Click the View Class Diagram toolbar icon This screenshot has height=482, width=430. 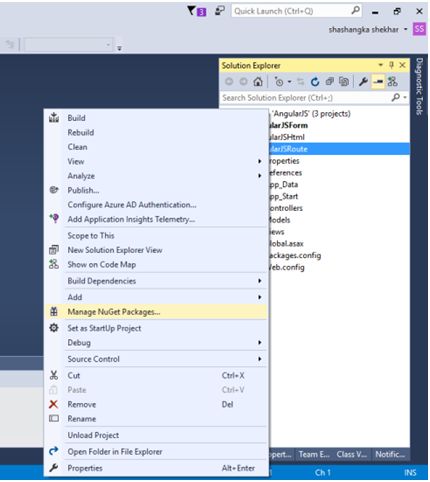tap(392, 82)
